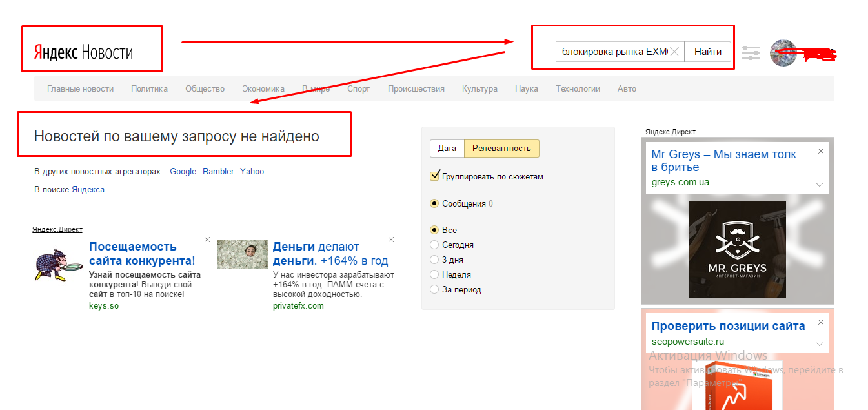Search the query in Google
Viewport: 868px width, 410px height.
[183, 172]
